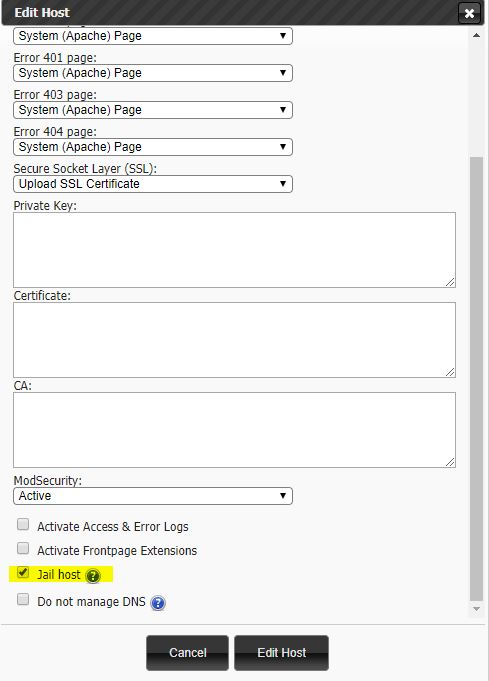
Task: Uncheck the Jail host checkbox
Action: [x=23, y=573]
